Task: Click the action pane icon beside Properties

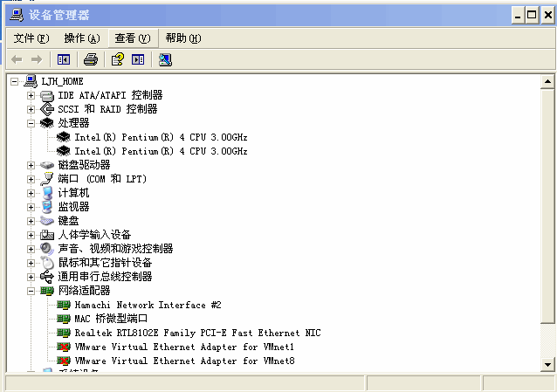Action: coord(138,59)
